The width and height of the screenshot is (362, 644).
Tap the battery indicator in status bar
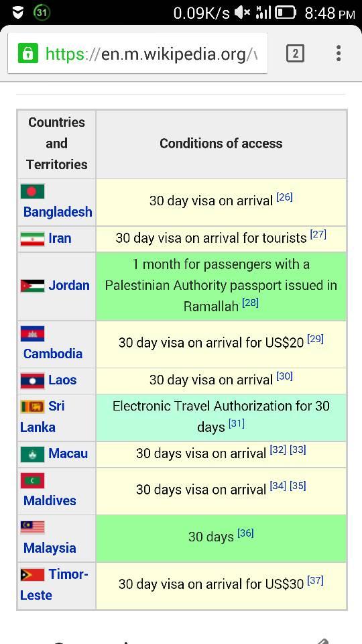tap(286, 13)
